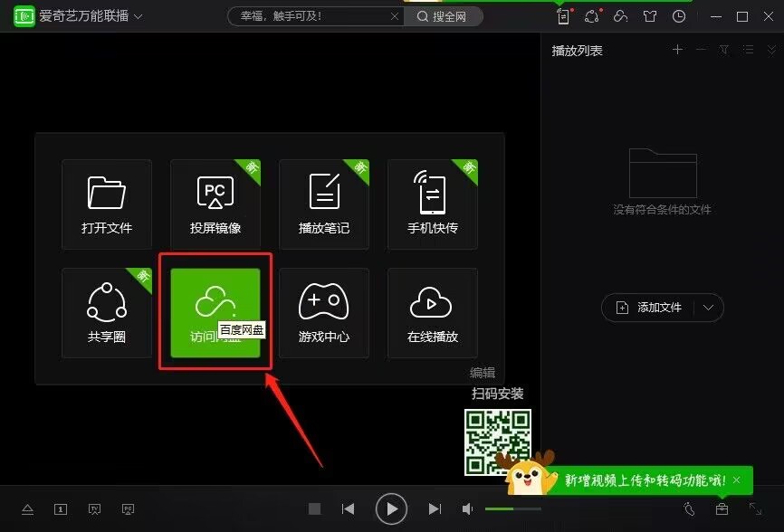This screenshot has width=784, height=532.
Task: Open the skin settings T-shirt icon
Action: (652, 15)
